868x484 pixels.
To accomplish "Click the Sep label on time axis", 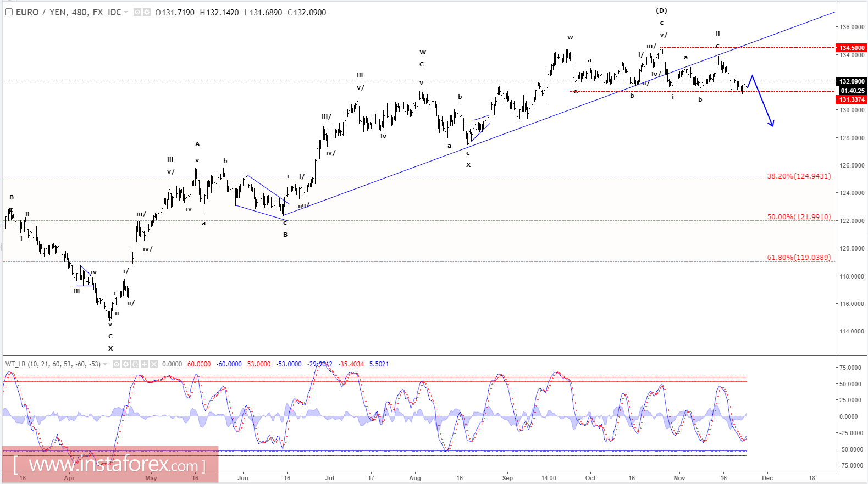I will [507, 478].
